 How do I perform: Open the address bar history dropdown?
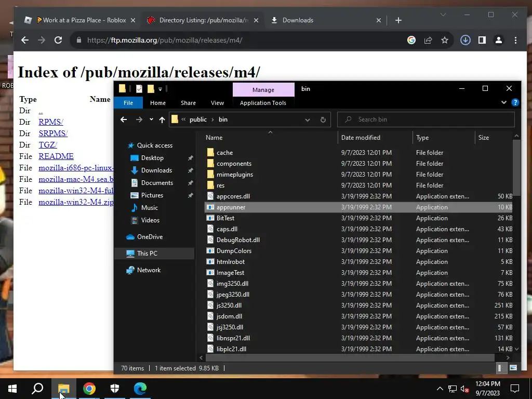[308, 119]
